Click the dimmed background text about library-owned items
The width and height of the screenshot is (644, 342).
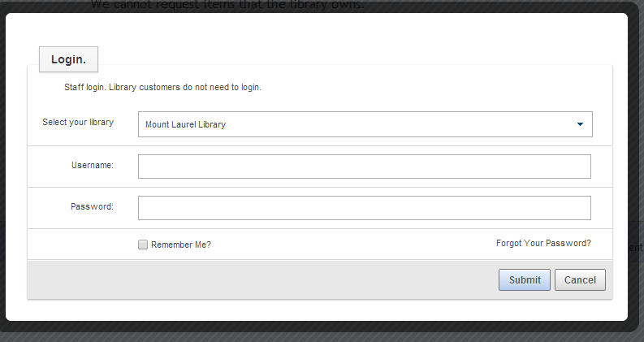click(227, 5)
